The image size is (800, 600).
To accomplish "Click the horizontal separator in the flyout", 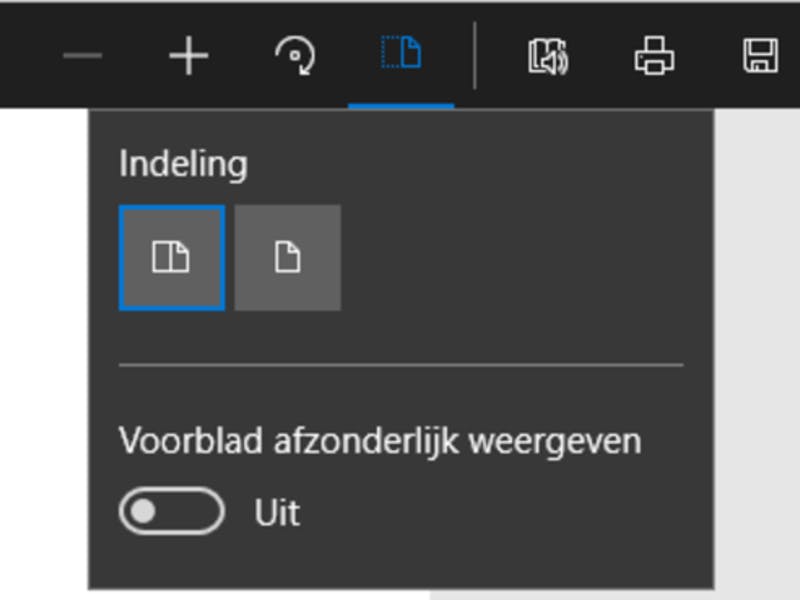I will (400, 365).
